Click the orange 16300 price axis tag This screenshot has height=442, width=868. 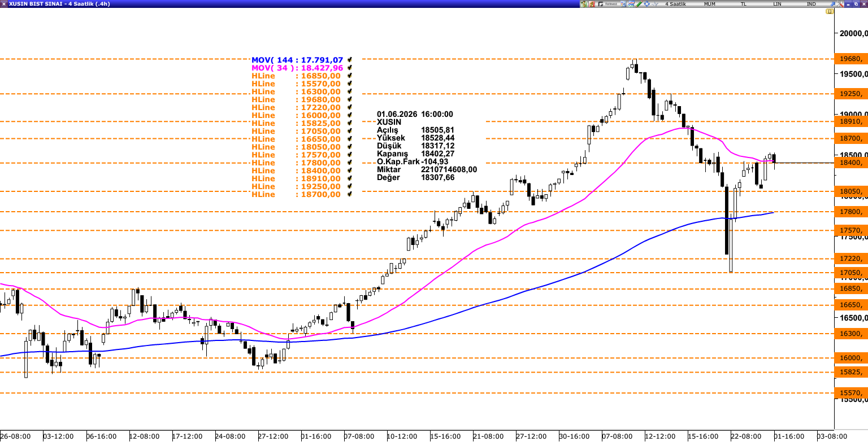coord(851,334)
